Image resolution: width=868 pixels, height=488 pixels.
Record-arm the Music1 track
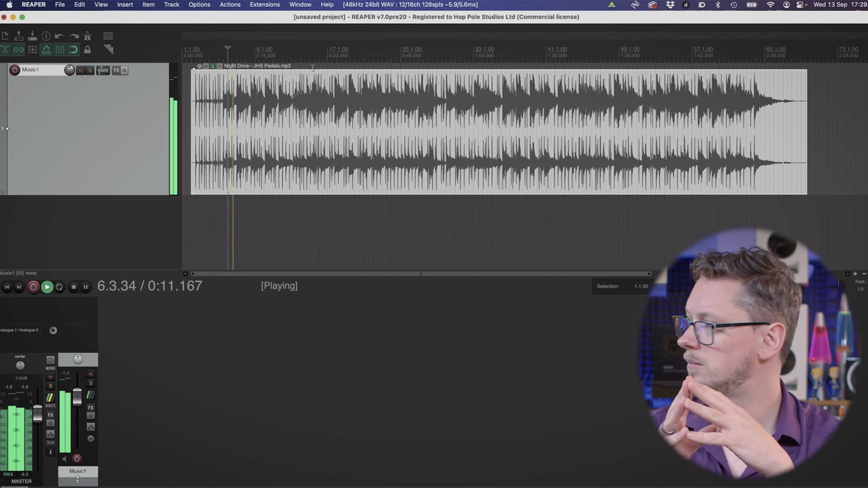click(x=14, y=70)
